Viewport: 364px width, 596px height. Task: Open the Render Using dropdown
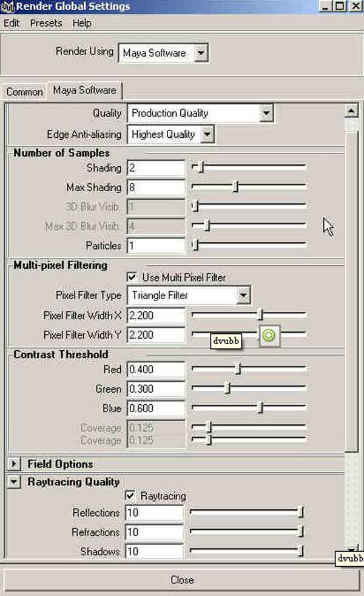pos(163,53)
